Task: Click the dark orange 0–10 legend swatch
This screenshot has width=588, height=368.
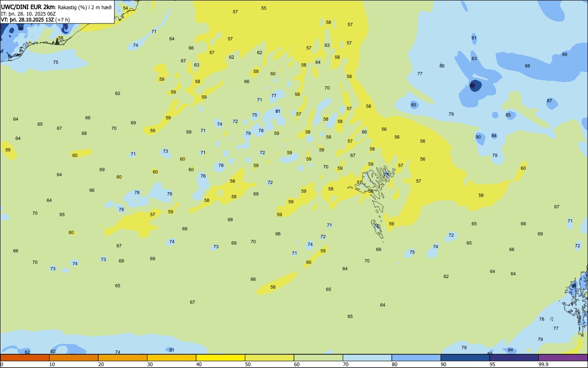Action: pos(25,357)
